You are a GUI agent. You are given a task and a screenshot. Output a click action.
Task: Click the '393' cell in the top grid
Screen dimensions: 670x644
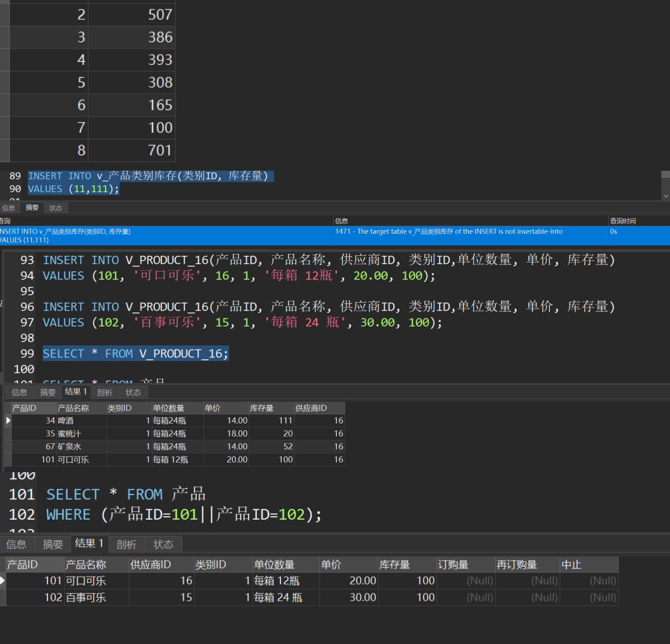[x=131, y=60]
